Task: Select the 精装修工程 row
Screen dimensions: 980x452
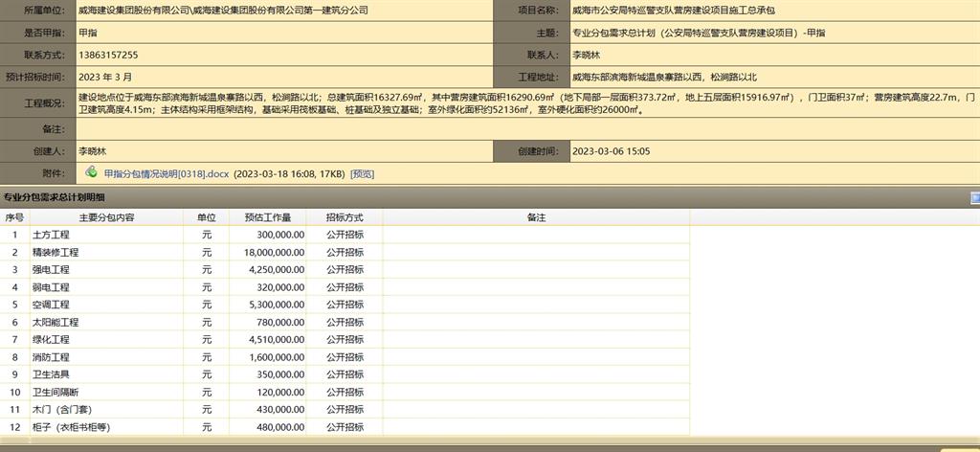Action: click(56, 252)
